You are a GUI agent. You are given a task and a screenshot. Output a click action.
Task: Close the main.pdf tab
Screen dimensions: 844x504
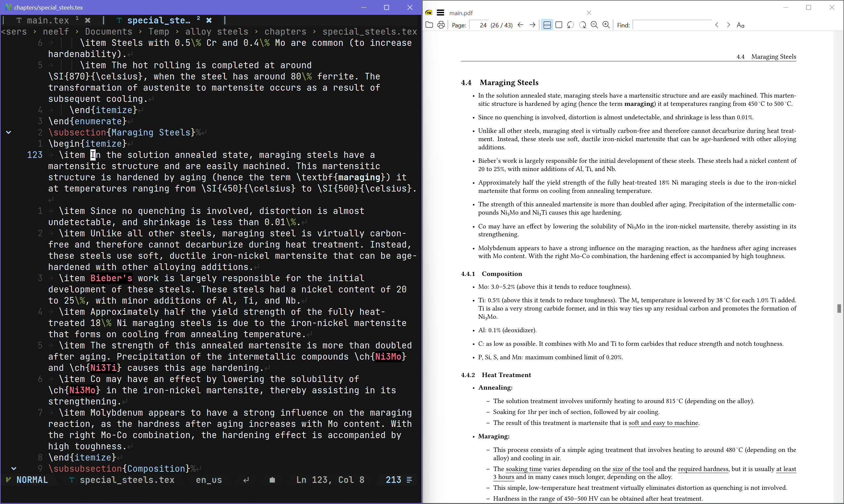tap(589, 13)
